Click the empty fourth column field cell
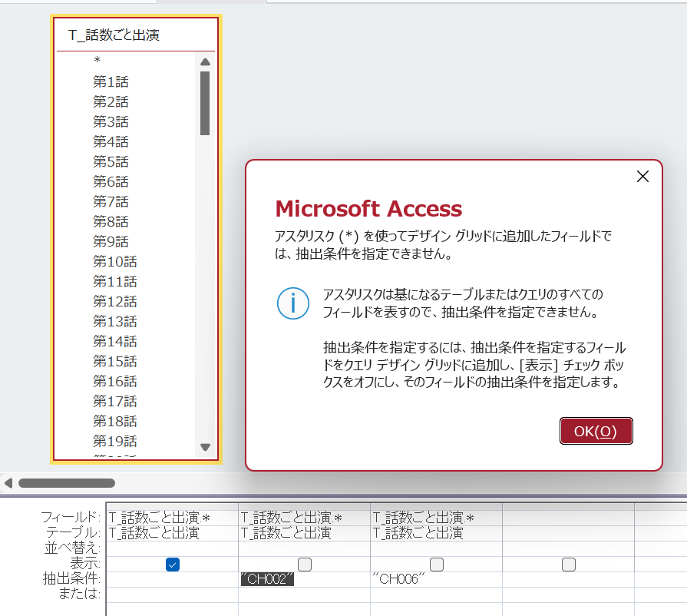687x616 pixels. tap(568, 518)
